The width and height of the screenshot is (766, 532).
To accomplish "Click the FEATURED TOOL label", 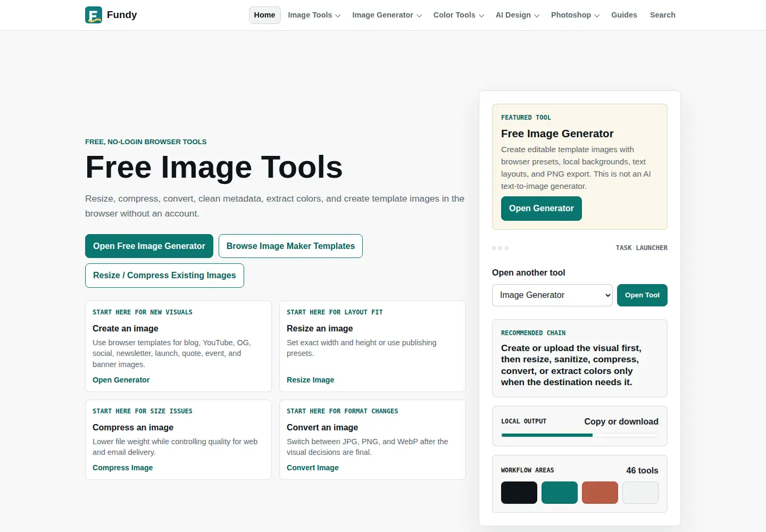I will pyautogui.click(x=526, y=118).
